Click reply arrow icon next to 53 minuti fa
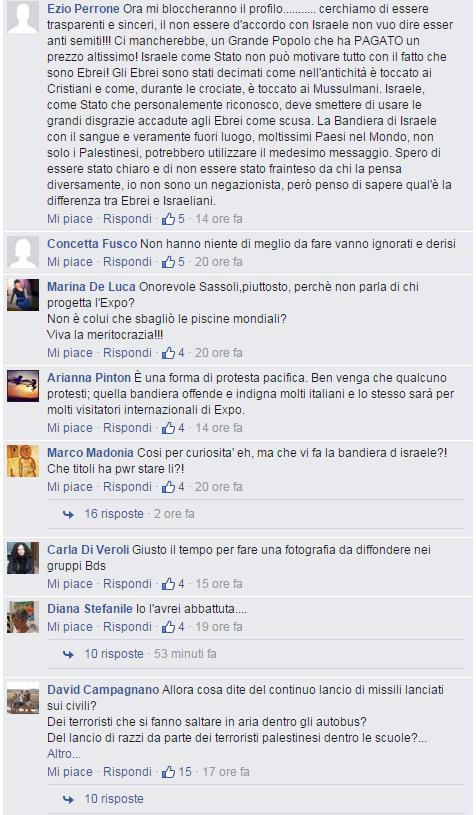Image resolution: width=476 pixels, height=815 pixels. click(x=68, y=654)
